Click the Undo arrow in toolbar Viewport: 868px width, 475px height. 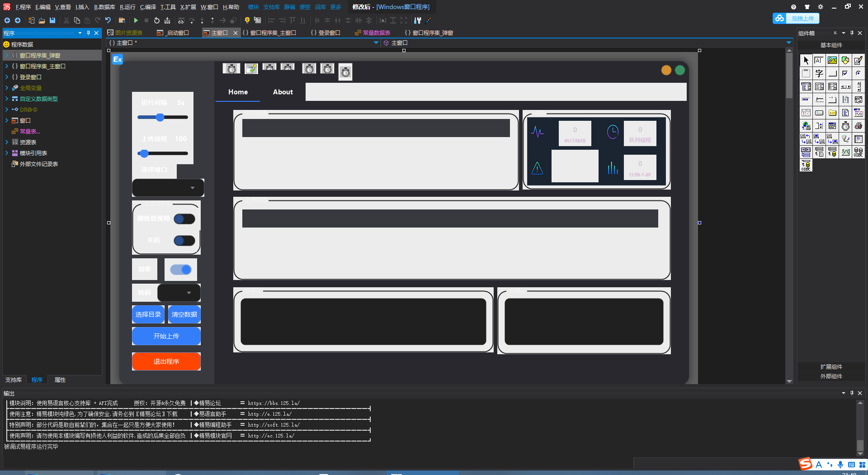click(108, 20)
